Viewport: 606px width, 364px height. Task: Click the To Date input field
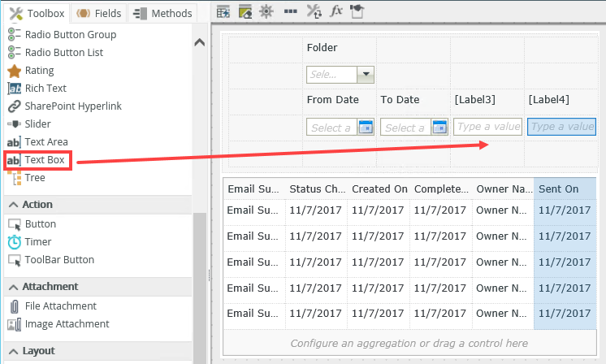(407, 127)
